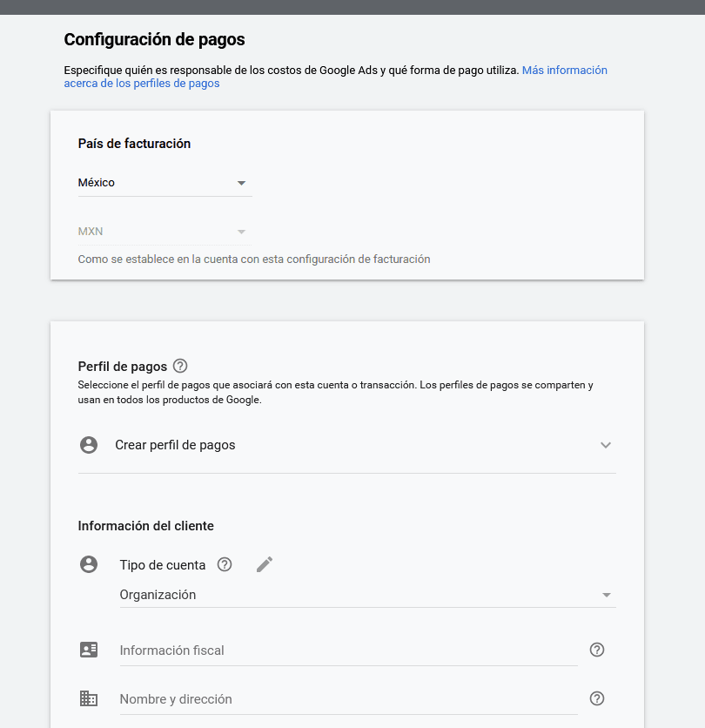The width and height of the screenshot is (705, 728).
Task: Show help for Tipo de cuenta
Action: pos(225,564)
